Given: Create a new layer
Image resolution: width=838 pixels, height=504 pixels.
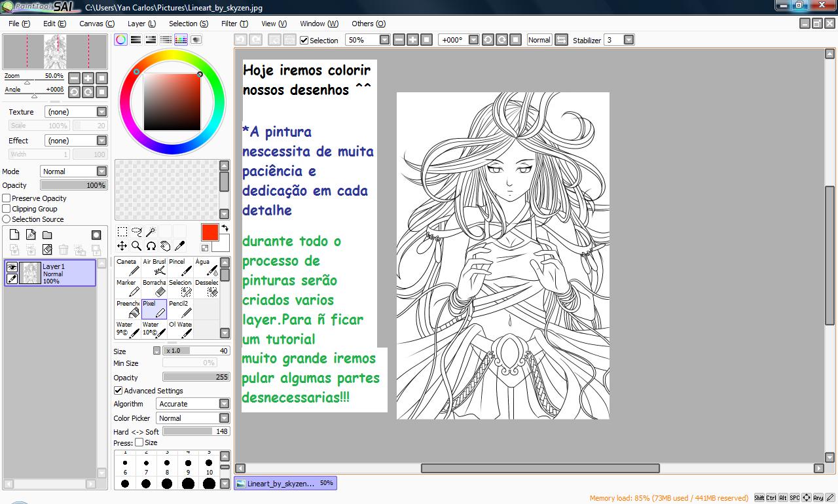Looking at the screenshot, I should coord(14,235).
